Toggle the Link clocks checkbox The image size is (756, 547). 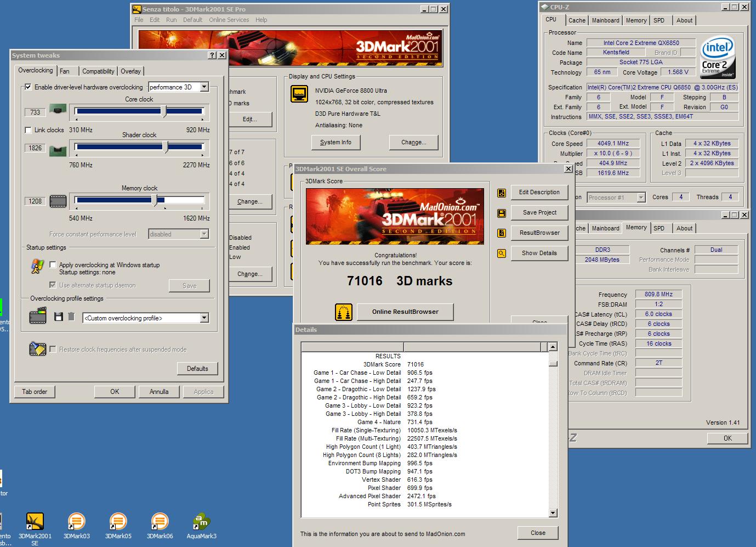tap(28, 130)
